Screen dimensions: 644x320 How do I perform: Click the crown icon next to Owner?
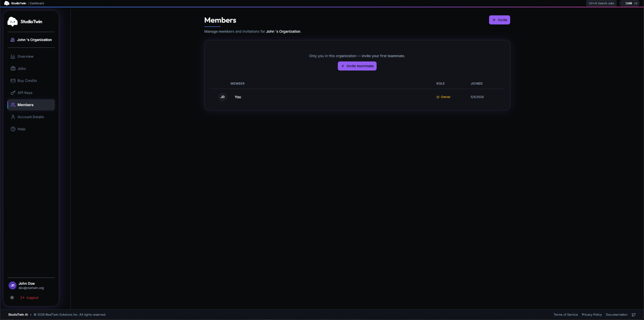438,97
